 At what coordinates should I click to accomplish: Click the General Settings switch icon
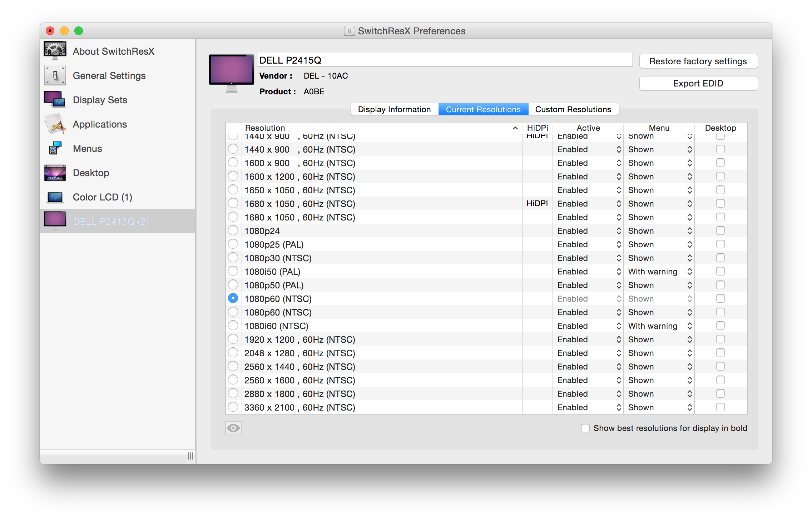(x=55, y=75)
